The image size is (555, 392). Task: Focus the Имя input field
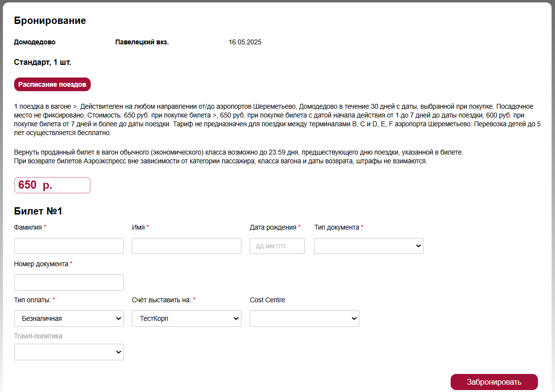[186, 246]
